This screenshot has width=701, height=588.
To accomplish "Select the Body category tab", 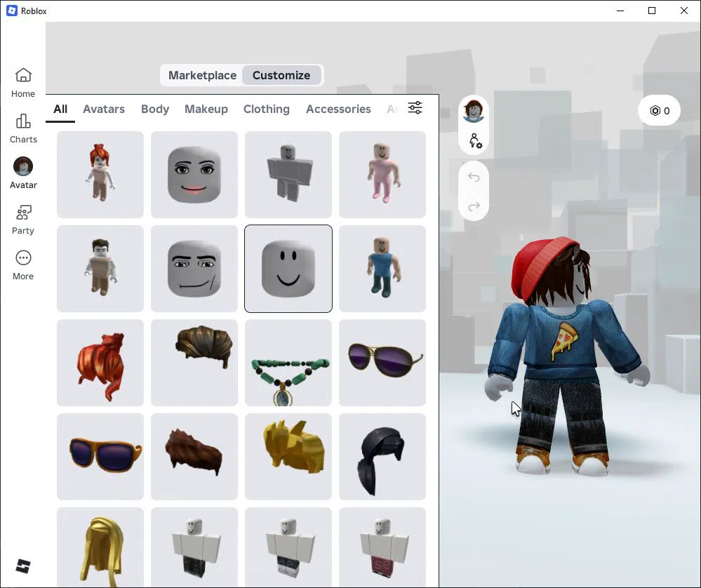I will coord(155,109).
